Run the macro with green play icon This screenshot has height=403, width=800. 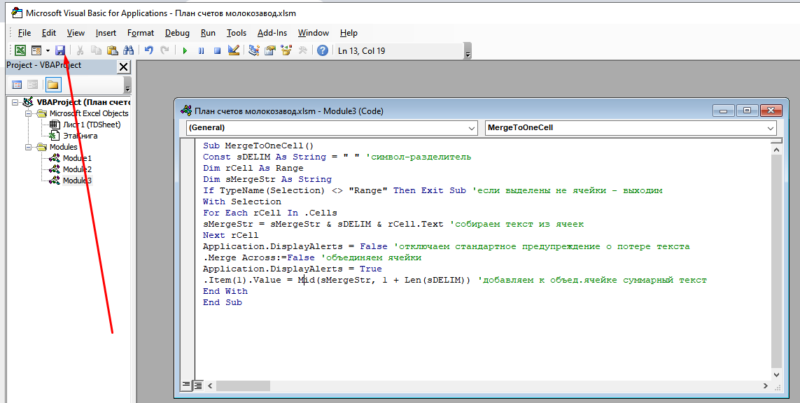click(185, 51)
